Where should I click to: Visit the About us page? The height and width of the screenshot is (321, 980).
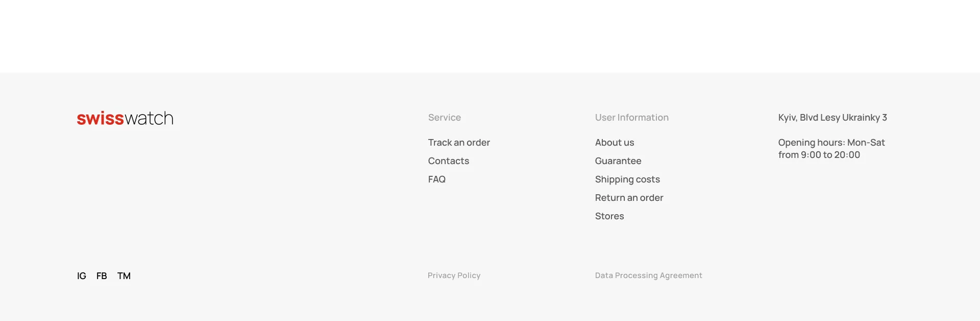click(x=615, y=143)
